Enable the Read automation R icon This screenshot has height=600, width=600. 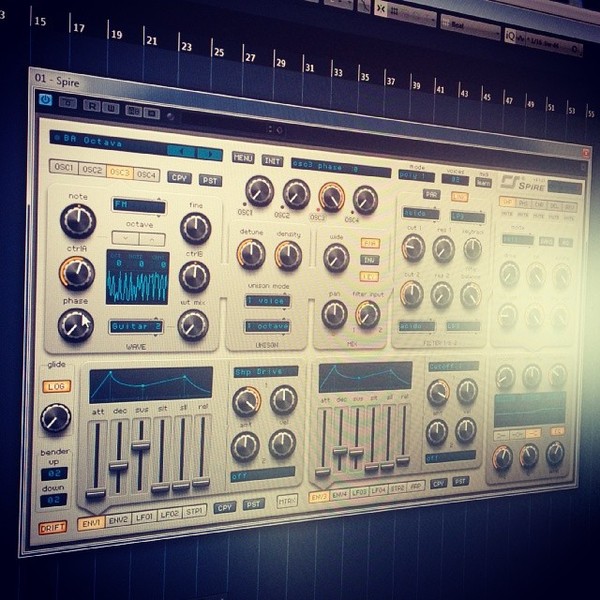coord(92,106)
